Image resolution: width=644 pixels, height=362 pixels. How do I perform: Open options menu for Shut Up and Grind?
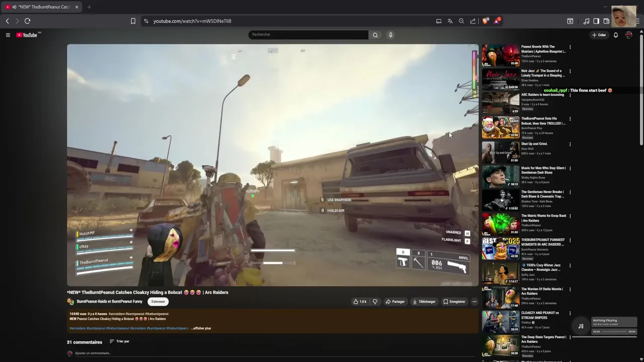pyautogui.click(x=570, y=144)
